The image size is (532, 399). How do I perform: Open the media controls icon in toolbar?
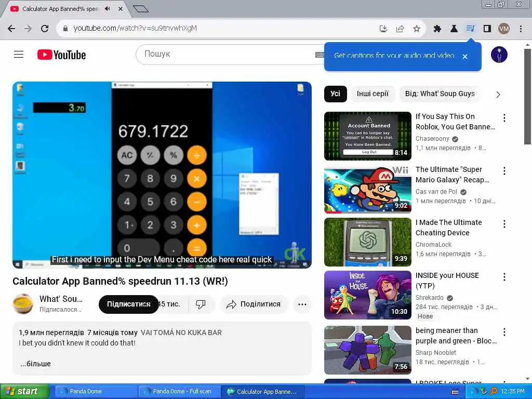[x=470, y=29]
